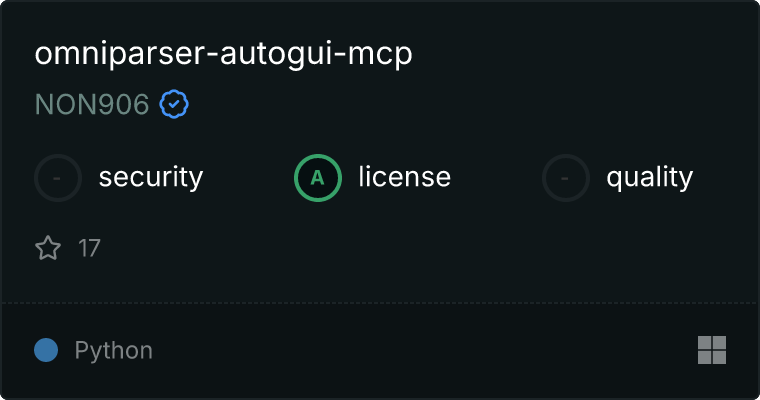
Task: Click the license label
Action: pos(405,176)
